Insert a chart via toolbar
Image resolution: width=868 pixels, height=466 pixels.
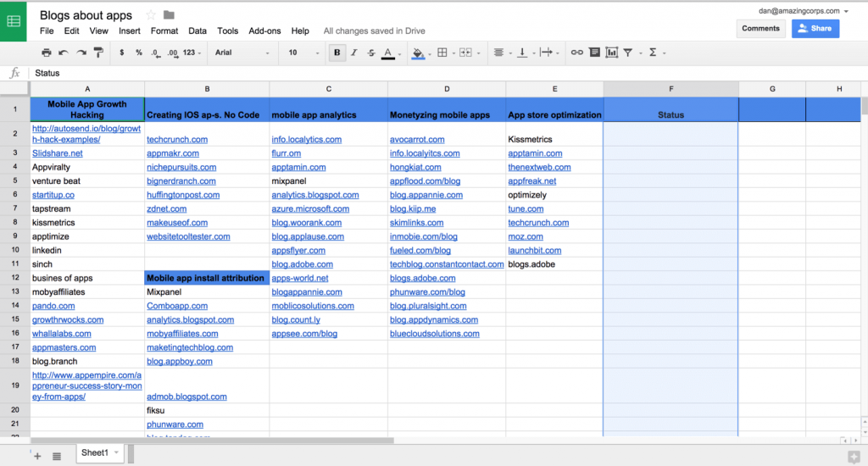612,53
